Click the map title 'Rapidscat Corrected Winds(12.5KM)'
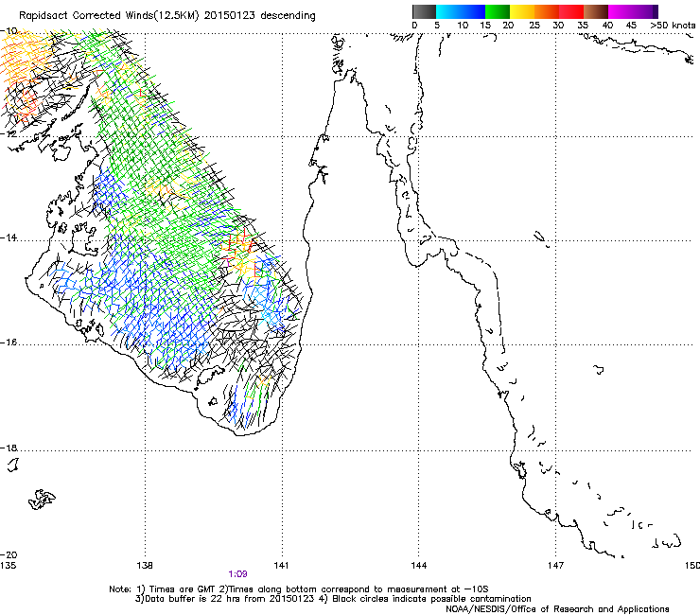Image resolution: width=700 pixels, height=615 pixels. coord(109,16)
